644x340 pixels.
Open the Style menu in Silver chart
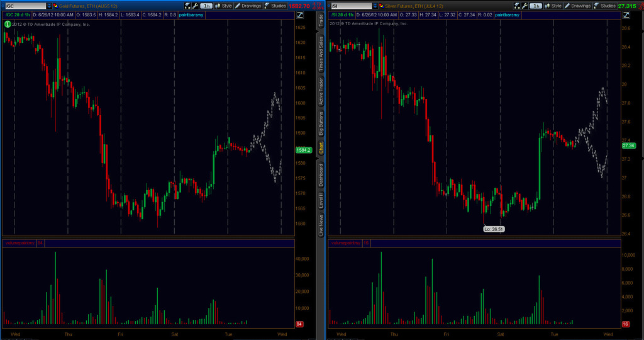553,6
